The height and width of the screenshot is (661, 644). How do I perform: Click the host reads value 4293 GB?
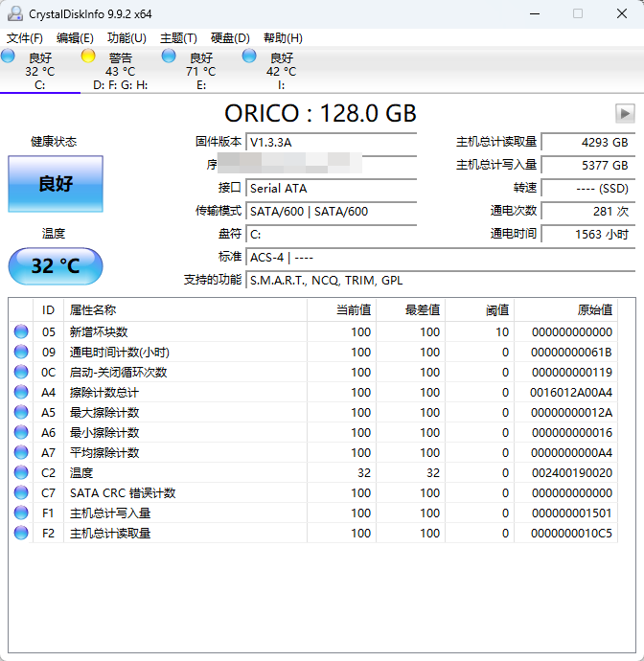pos(588,142)
